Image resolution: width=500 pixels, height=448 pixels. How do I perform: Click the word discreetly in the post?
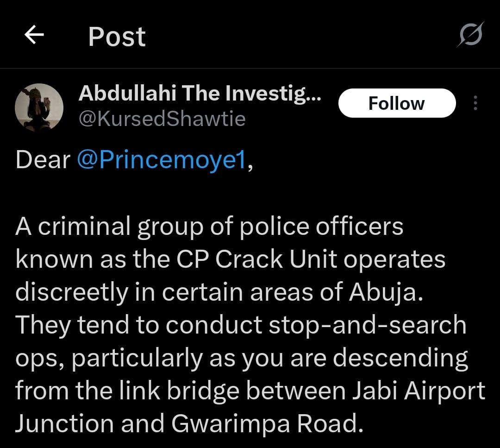point(71,292)
